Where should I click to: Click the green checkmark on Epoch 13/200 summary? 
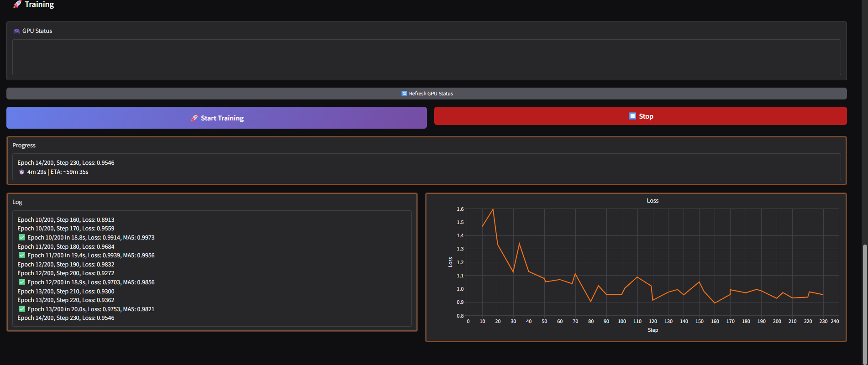tap(21, 309)
